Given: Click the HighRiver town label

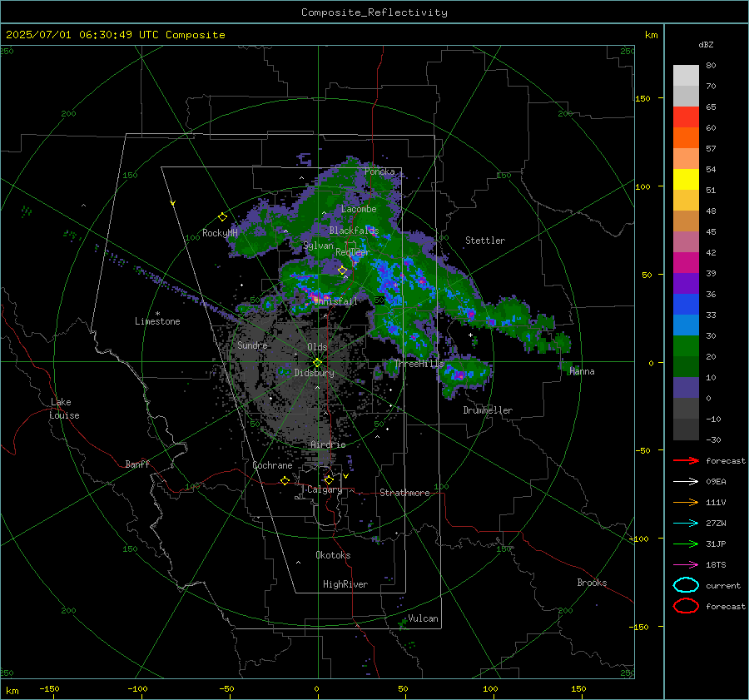Looking at the screenshot, I should point(345,584).
